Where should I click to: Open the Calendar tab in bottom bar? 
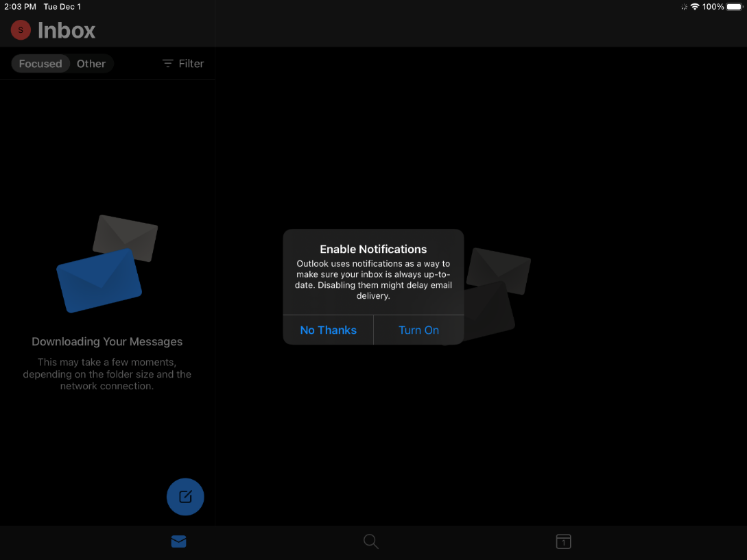coord(563,541)
